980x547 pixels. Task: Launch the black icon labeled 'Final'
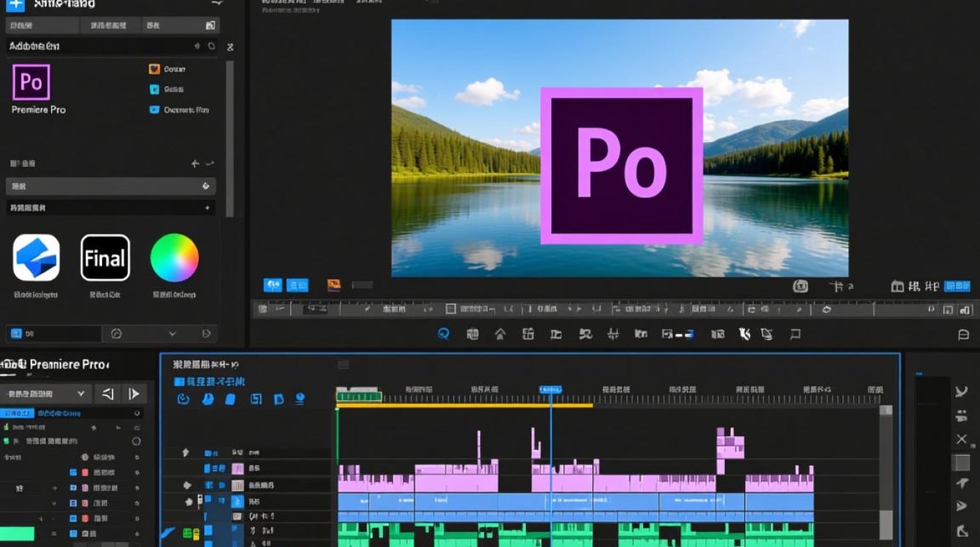pyautogui.click(x=105, y=257)
